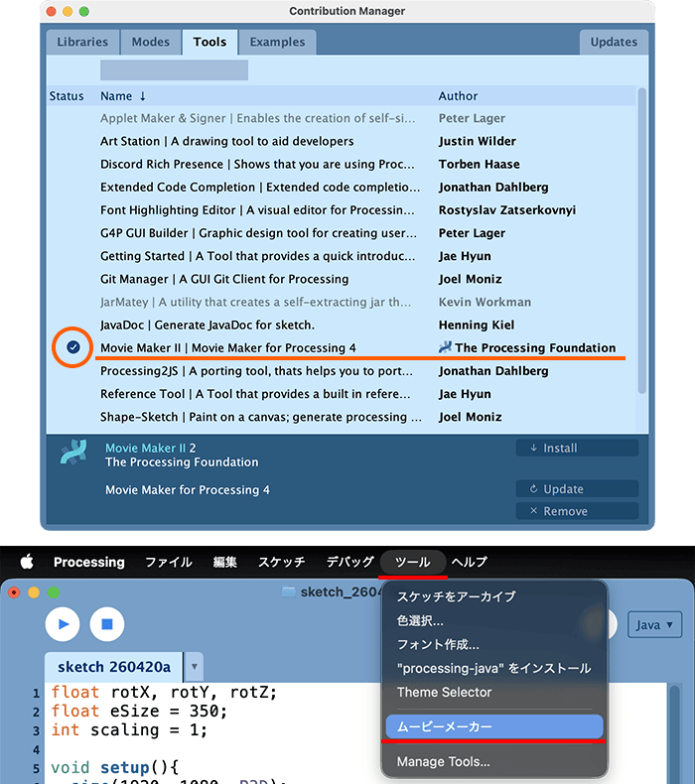This screenshot has height=784, width=695.
Task: Click the Apple menu logo
Action: (x=27, y=562)
